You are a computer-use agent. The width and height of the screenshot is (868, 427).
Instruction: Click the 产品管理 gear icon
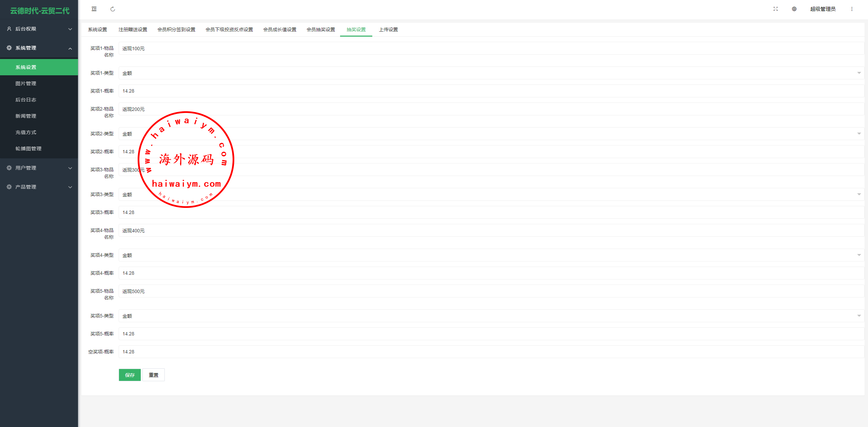pos(9,187)
